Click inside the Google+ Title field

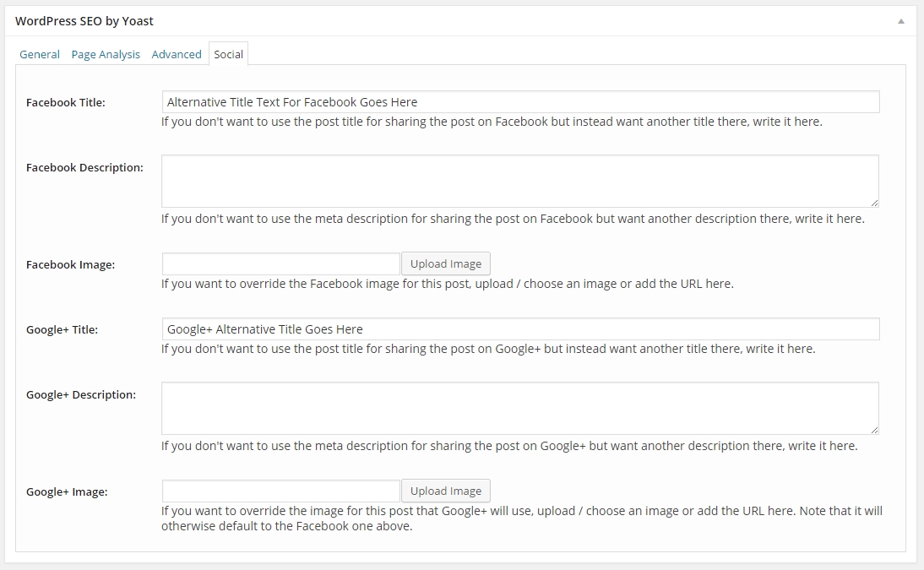coord(520,329)
